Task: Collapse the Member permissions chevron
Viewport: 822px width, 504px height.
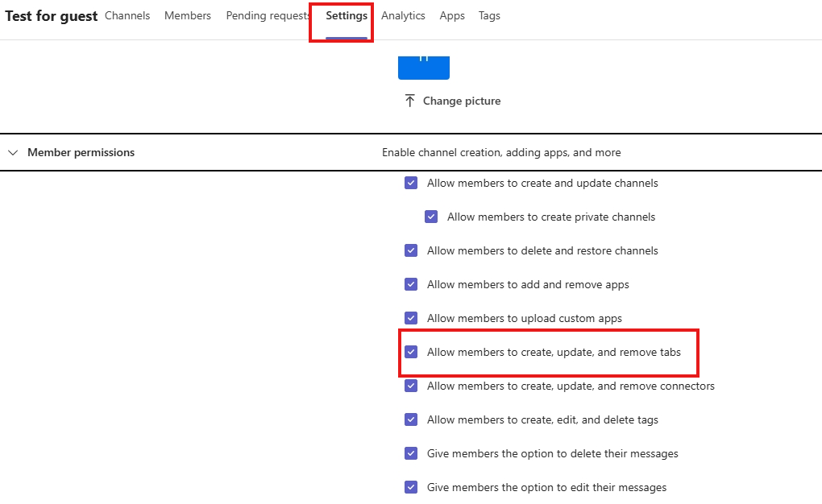Action: 13,152
